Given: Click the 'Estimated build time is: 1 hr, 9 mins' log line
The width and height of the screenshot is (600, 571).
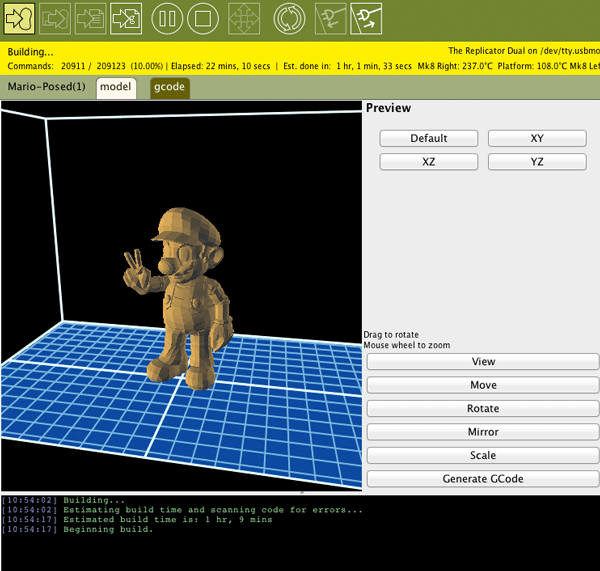Looking at the screenshot, I should (x=168, y=520).
